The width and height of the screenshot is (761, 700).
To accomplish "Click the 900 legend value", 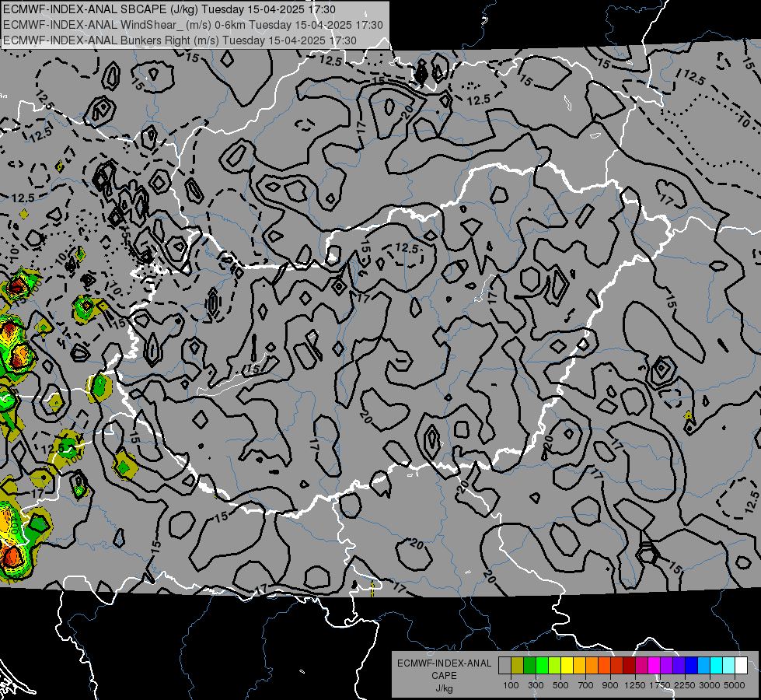I will coord(610,685).
